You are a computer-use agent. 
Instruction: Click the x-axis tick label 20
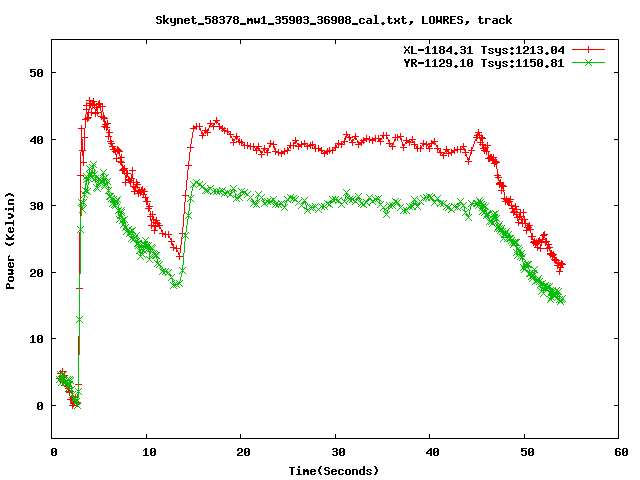pyautogui.click(x=243, y=452)
